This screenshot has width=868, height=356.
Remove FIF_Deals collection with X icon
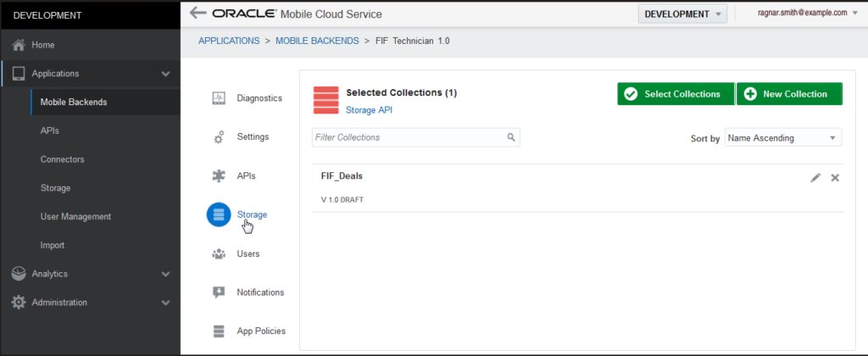[x=835, y=178]
